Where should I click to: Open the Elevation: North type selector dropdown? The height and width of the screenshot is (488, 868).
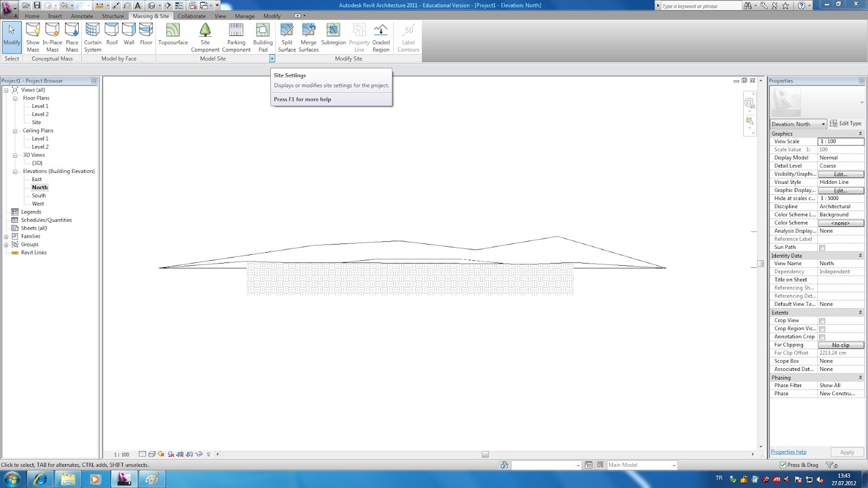(x=799, y=124)
